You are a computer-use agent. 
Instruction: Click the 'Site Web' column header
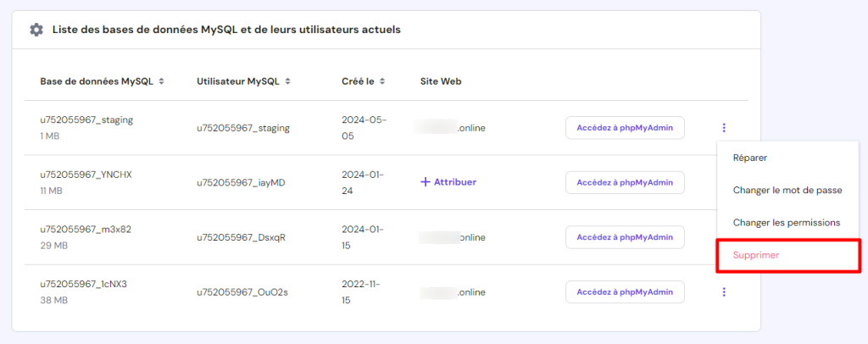(440, 81)
